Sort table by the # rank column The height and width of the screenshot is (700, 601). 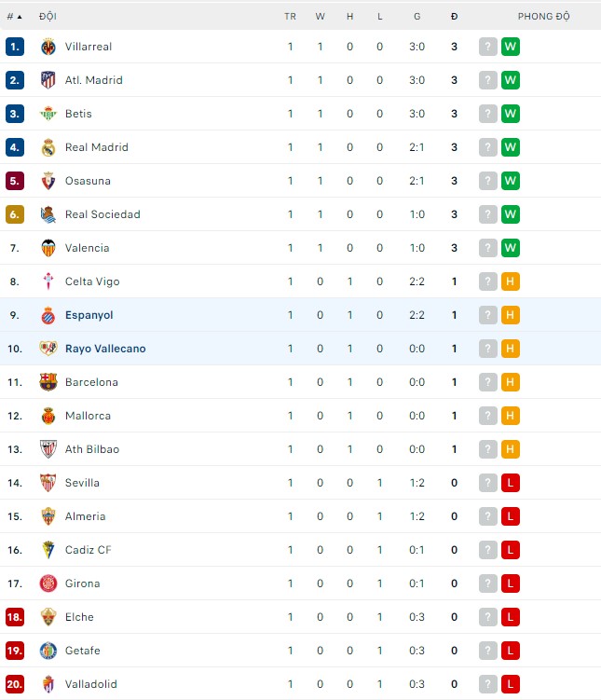pyautogui.click(x=14, y=17)
